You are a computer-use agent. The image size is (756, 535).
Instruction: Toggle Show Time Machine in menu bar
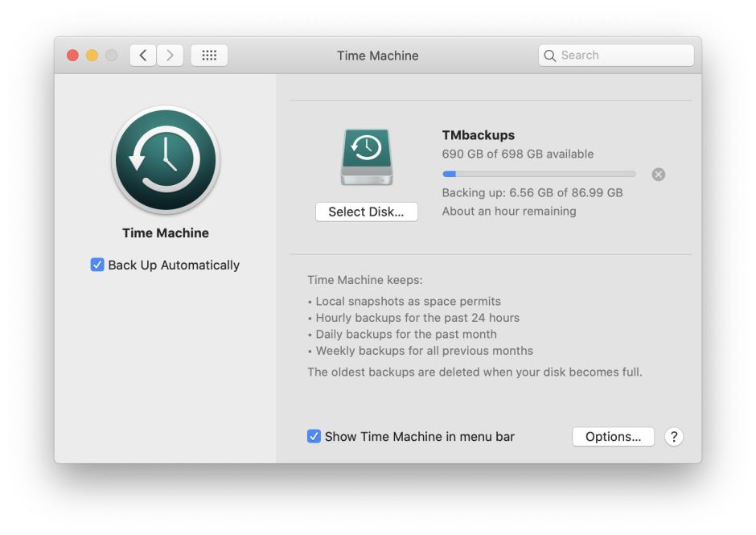pos(314,436)
